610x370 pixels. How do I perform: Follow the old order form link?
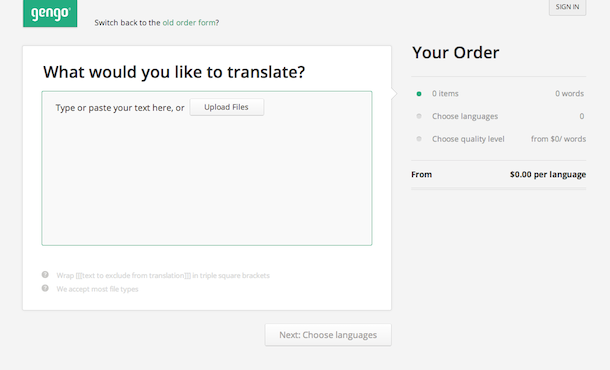point(189,23)
